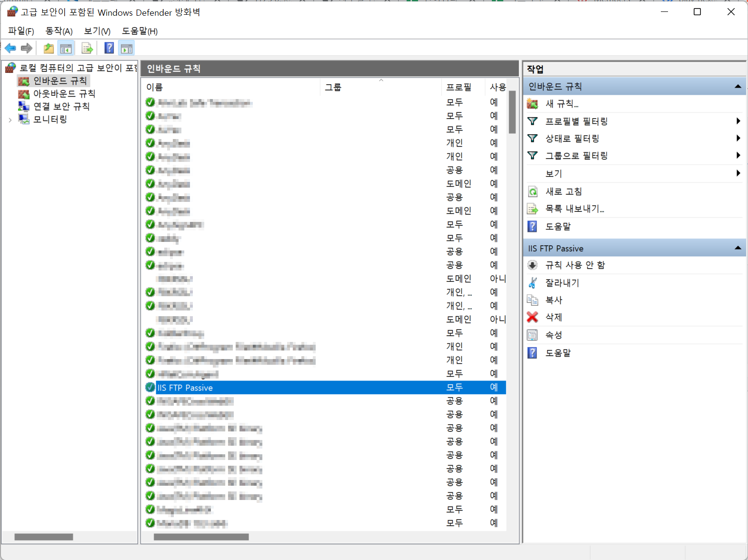Click the export icon beside 목록 내보내기
Screen dimensions: 748x560
tap(533, 209)
